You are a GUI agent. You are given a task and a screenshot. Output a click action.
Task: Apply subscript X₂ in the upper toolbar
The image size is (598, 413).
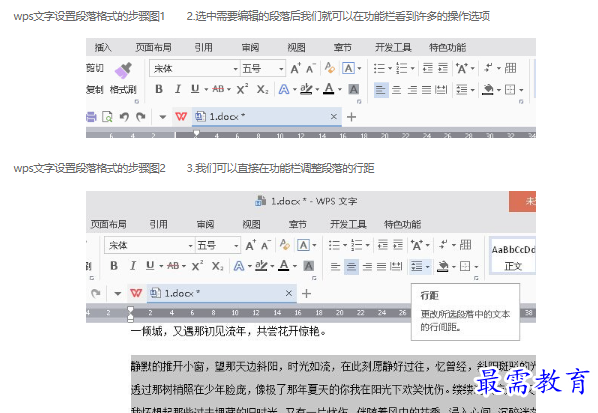[262, 89]
